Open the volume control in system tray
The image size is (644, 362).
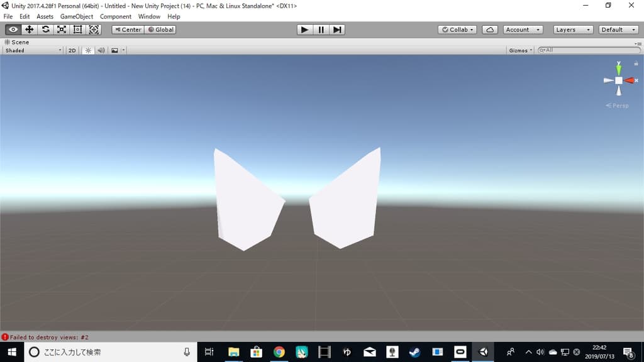540,352
